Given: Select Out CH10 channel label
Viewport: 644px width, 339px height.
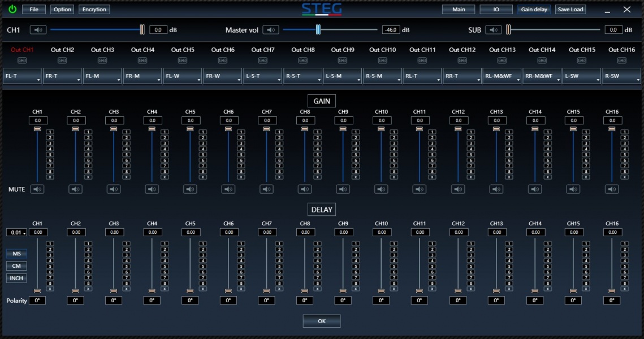Looking at the screenshot, I should point(382,50).
